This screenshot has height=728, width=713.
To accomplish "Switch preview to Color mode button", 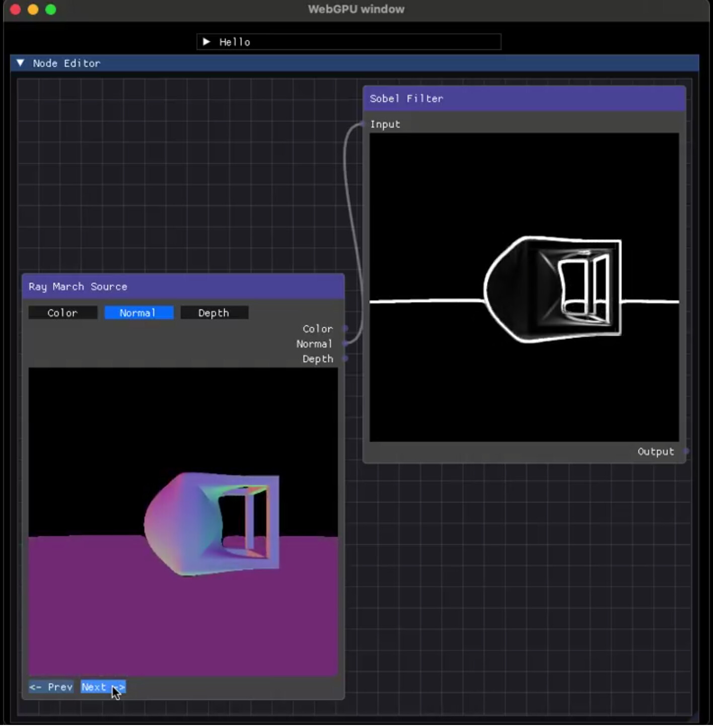I will coord(62,313).
